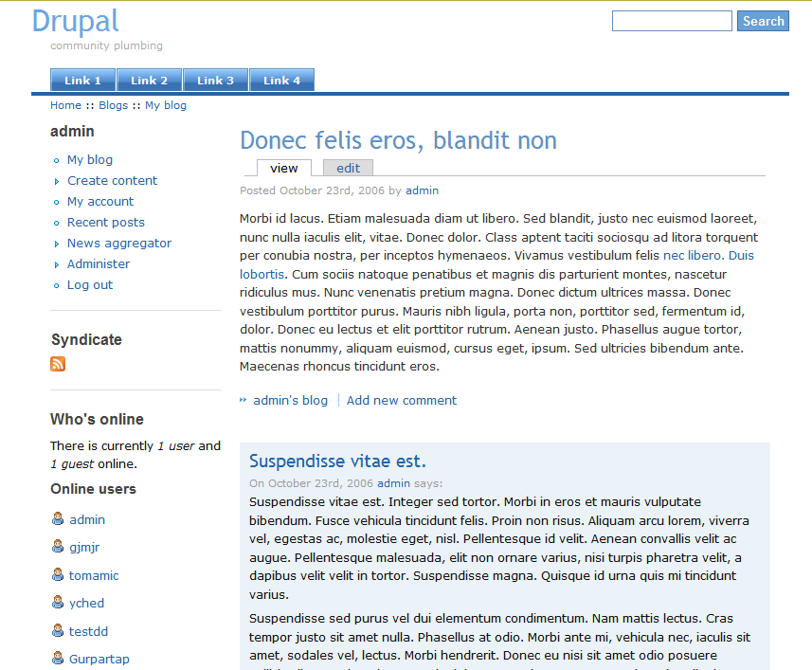Focus the search text field
Screen dimensions: 812x670
[671, 21]
